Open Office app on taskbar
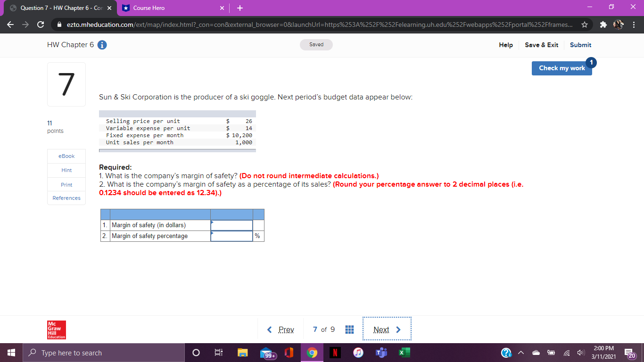The image size is (644, 362). 289,353
